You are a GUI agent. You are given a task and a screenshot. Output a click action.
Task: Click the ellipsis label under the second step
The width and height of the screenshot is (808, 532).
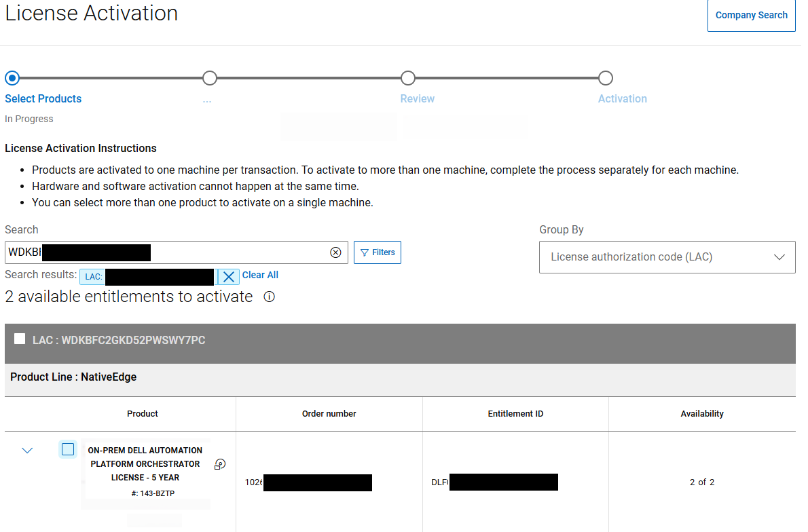206,100
